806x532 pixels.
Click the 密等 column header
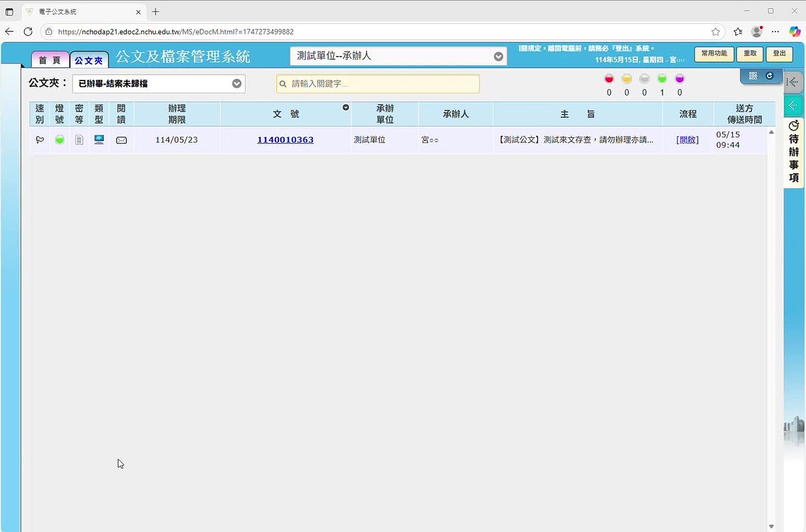tap(79, 114)
